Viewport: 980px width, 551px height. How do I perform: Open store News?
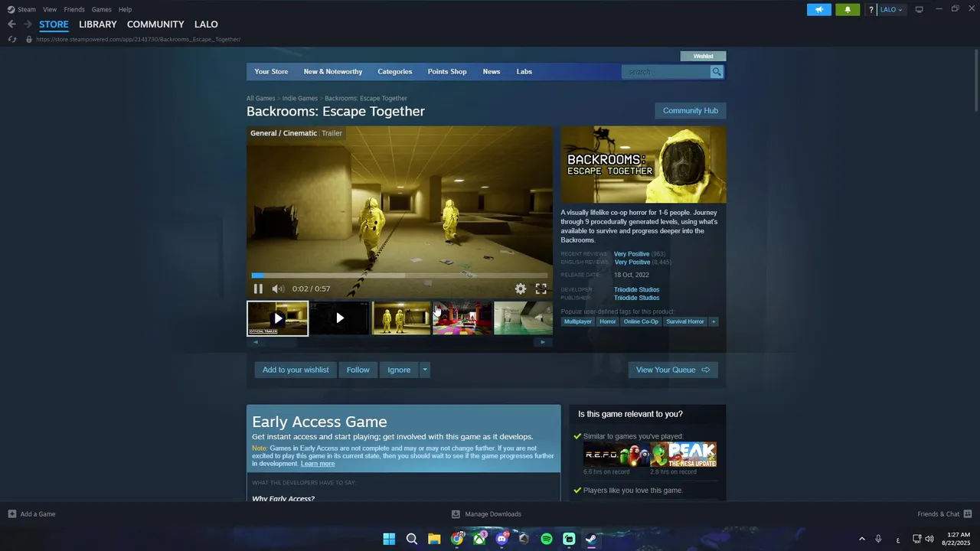(492, 72)
